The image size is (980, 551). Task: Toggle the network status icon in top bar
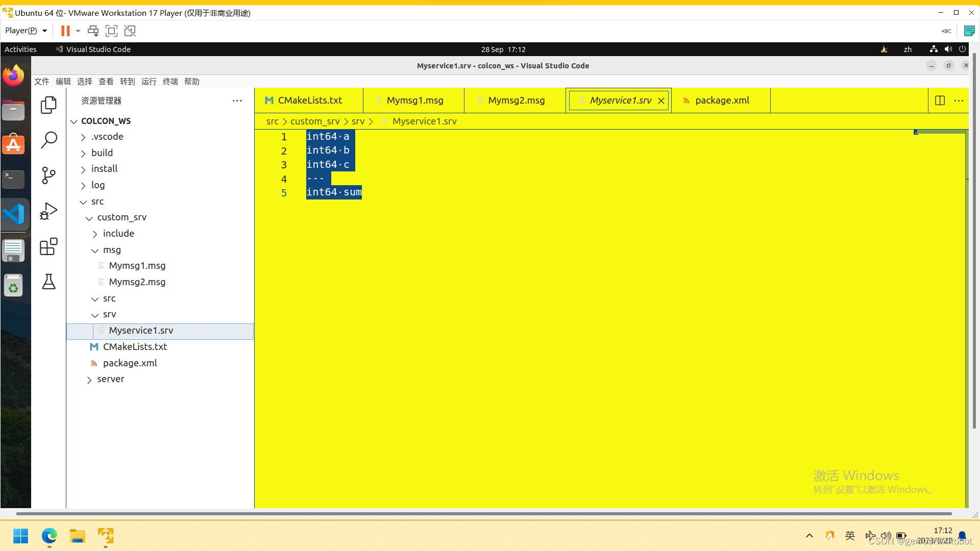pos(934,49)
